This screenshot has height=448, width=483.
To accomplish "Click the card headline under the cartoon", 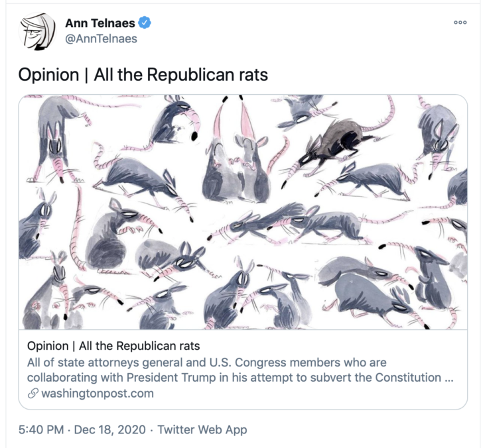I will click(x=113, y=346).
